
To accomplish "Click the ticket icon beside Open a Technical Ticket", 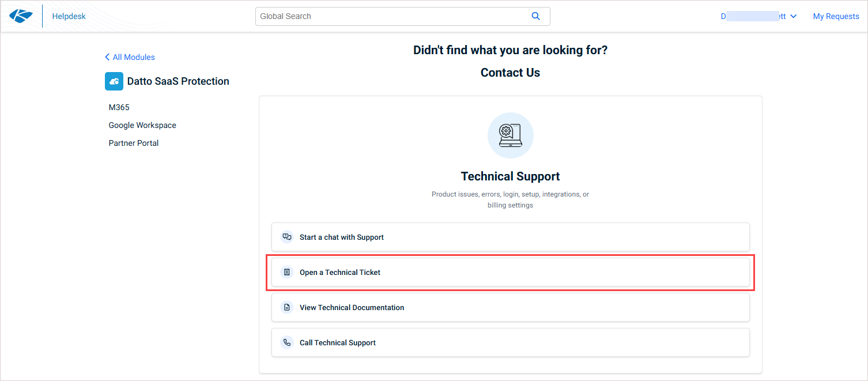I will pos(287,272).
